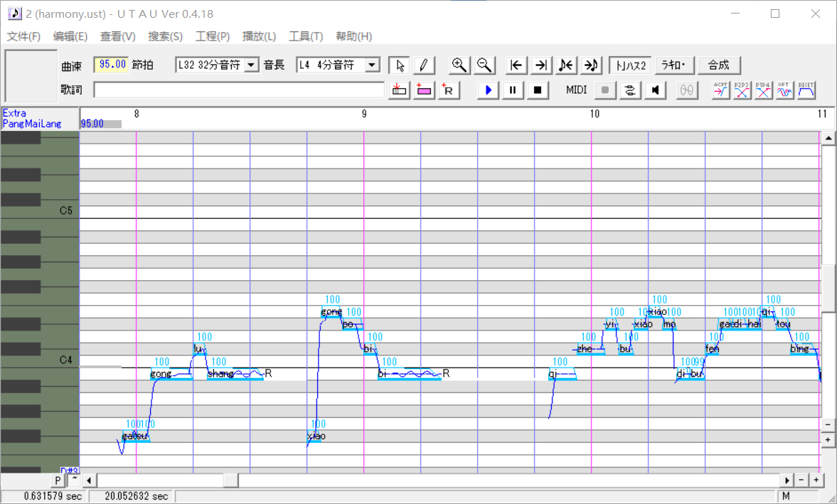Image resolution: width=837 pixels, height=504 pixels.
Task: Open the 工程(P) menu
Action: (x=213, y=36)
